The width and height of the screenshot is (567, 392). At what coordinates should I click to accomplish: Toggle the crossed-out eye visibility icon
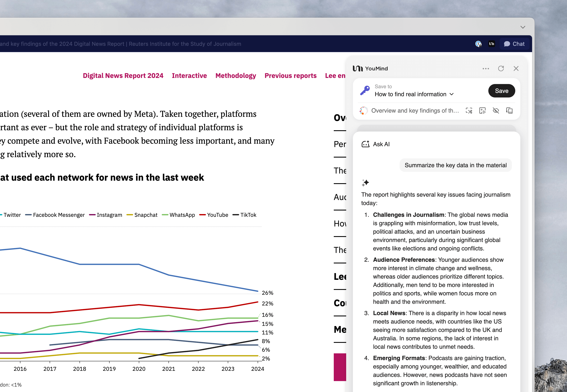[x=496, y=111]
